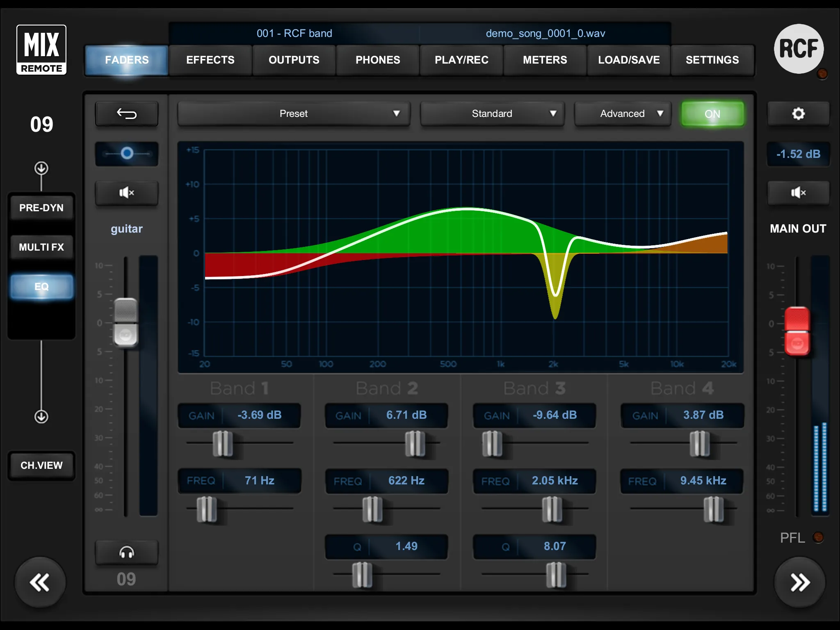Select the MULTI FX panel icon
The height and width of the screenshot is (630, 840).
42,247
